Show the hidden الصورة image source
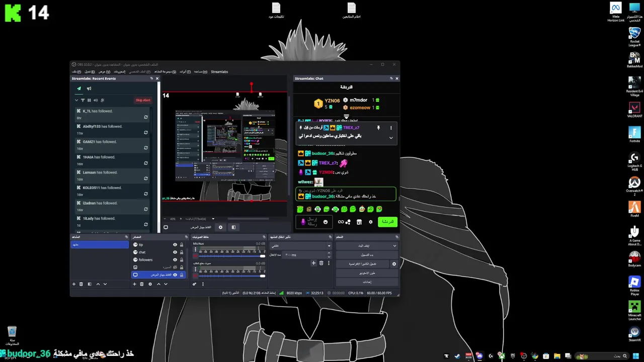 [x=175, y=267]
